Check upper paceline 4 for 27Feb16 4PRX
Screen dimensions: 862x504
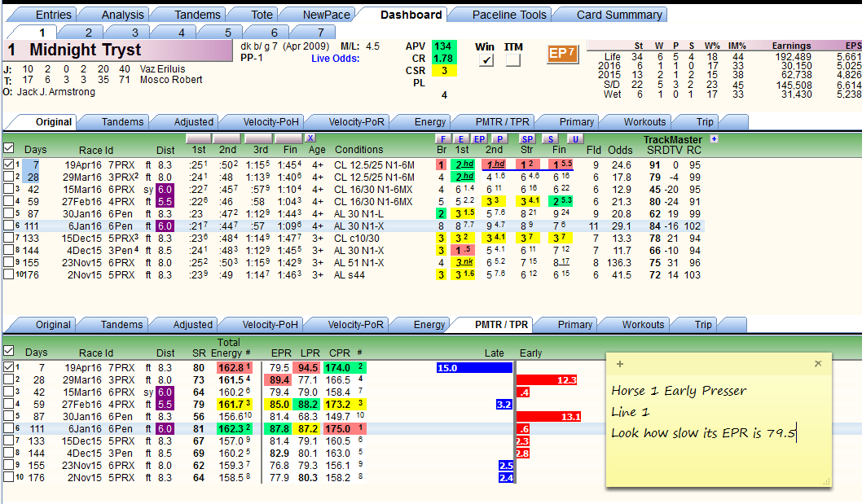8,201
